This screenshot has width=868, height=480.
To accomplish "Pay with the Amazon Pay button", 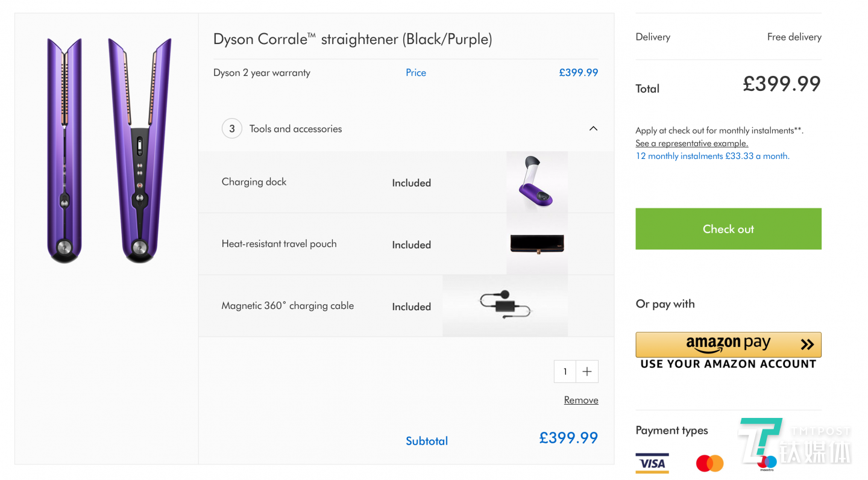I will point(728,344).
